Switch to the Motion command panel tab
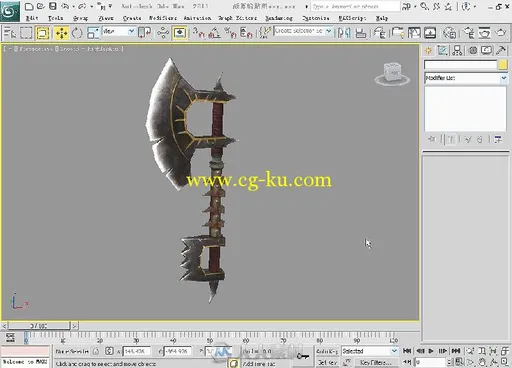The image size is (512, 368). (x=472, y=50)
